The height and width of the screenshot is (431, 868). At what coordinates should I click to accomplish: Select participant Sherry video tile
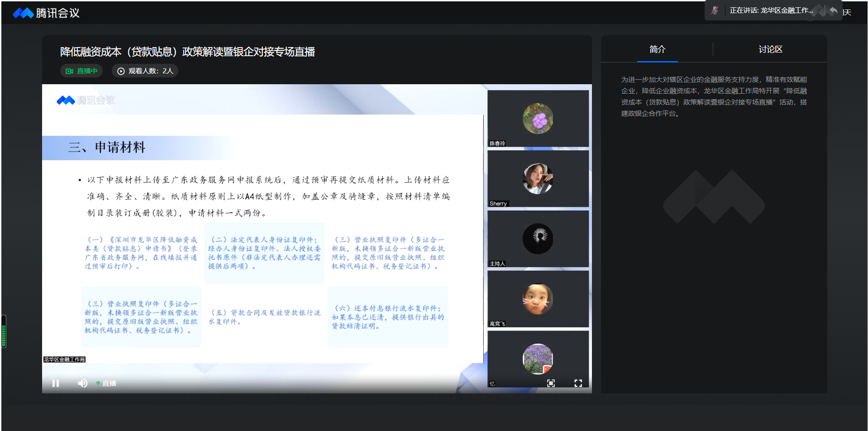coord(538,179)
